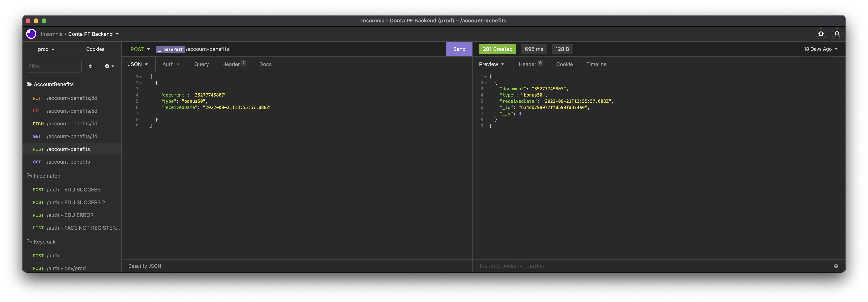Viewport: 868px width, 302px height.
Task: Expand the Keycloak folder icon
Action: [29, 242]
